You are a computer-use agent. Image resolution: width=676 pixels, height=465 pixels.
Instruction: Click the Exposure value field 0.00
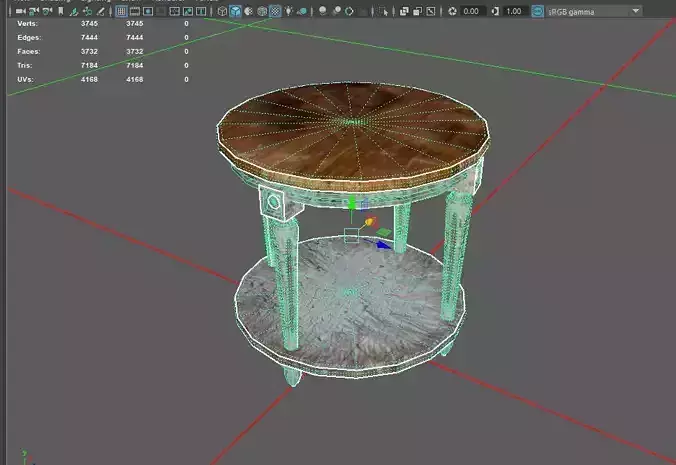pos(473,11)
